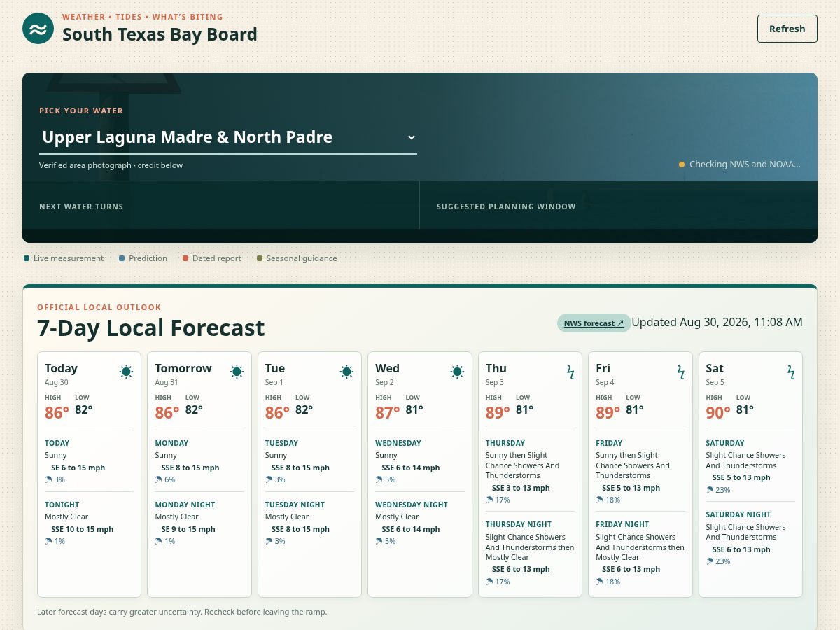Click the Live measurement legend swatch
The width and height of the screenshot is (840, 630).
[27, 258]
